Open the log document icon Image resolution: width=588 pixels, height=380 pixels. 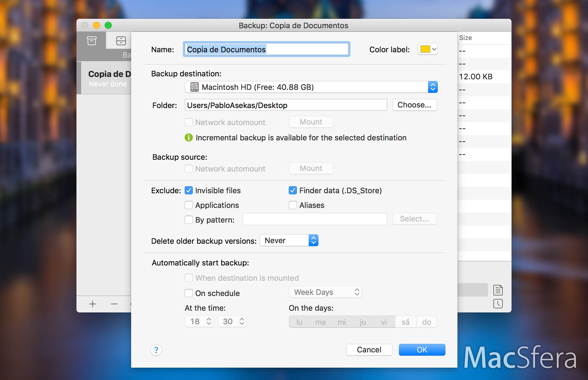(x=498, y=290)
